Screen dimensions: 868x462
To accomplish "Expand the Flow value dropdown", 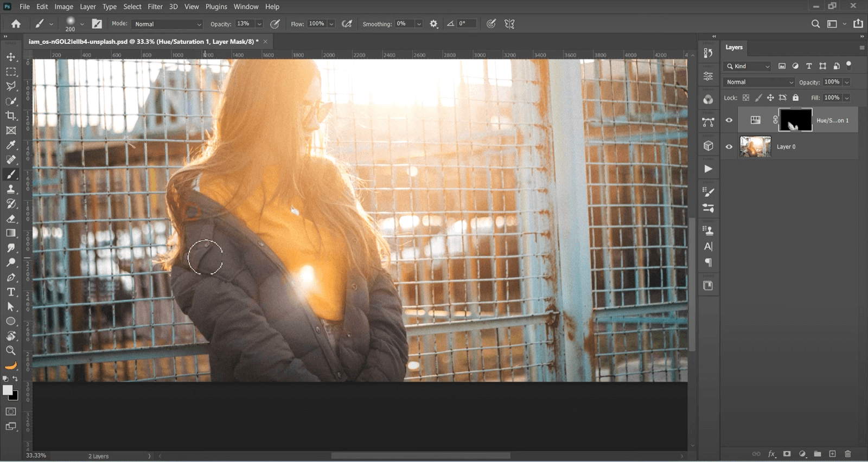I will click(331, 24).
